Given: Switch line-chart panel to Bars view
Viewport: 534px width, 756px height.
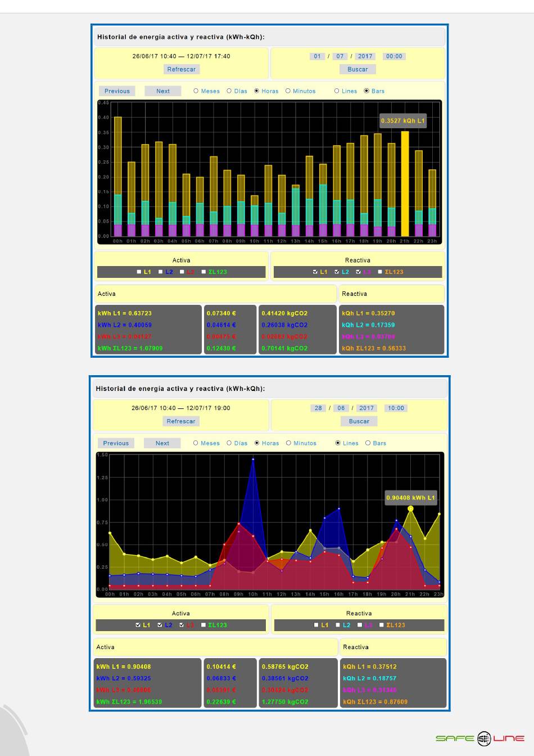Looking at the screenshot, I should pyautogui.click(x=368, y=443).
